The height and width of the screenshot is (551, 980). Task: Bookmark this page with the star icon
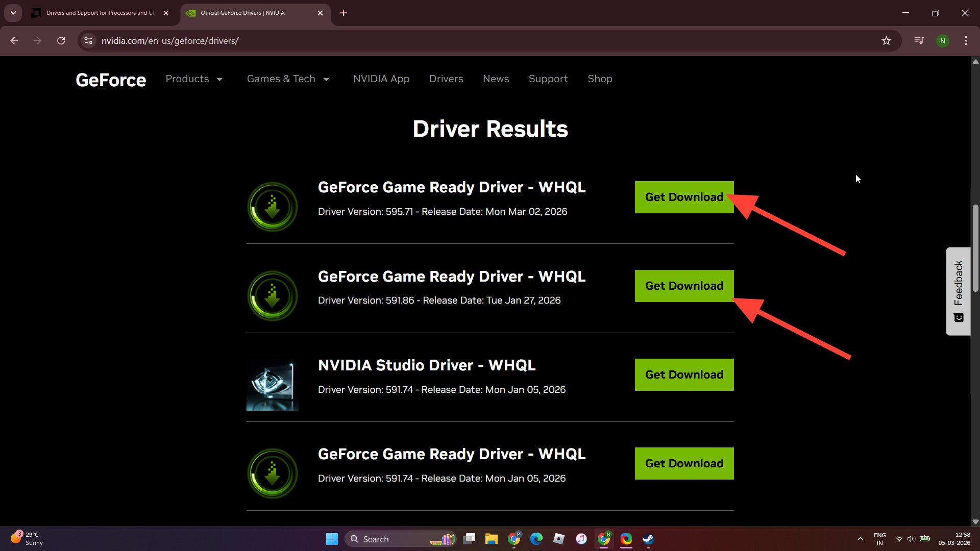[886, 41]
